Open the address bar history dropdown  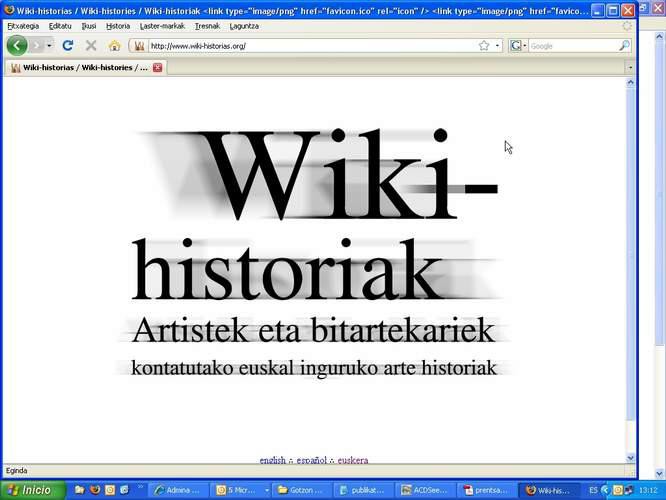(497, 45)
